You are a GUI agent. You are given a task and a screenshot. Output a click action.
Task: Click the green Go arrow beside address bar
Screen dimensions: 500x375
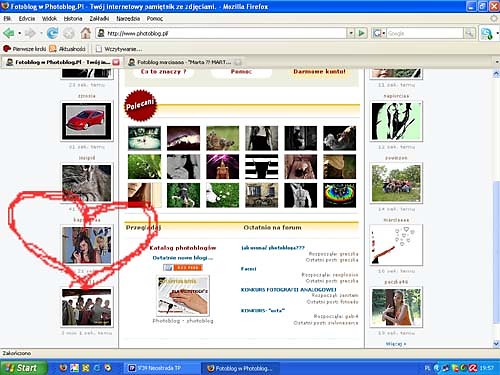click(x=361, y=33)
